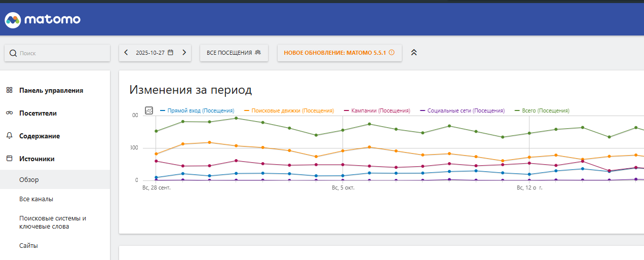Open Поисковые системы и ключевые слова
Screen dimensions: 644x260
[53, 222]
